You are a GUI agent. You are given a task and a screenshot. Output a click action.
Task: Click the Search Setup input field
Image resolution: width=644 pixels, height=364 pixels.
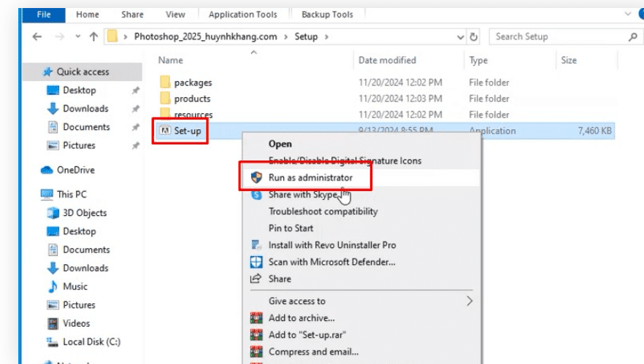[x=555, y=36]
